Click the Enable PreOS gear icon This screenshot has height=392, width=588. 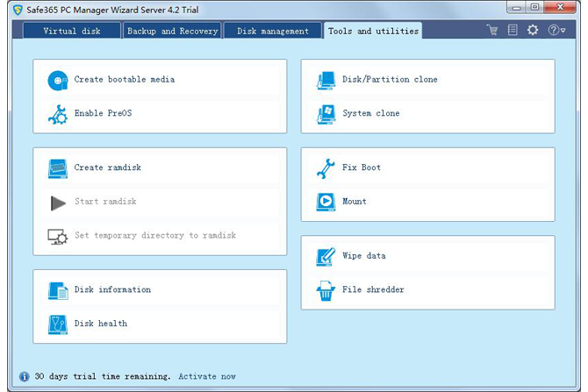58,114
